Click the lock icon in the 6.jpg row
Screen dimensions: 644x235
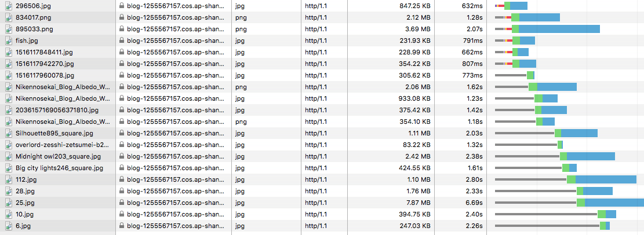pos(122,226)
